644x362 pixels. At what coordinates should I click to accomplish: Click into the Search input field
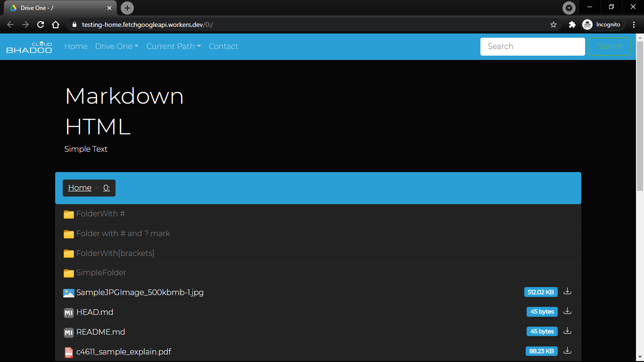coord(533,46)
